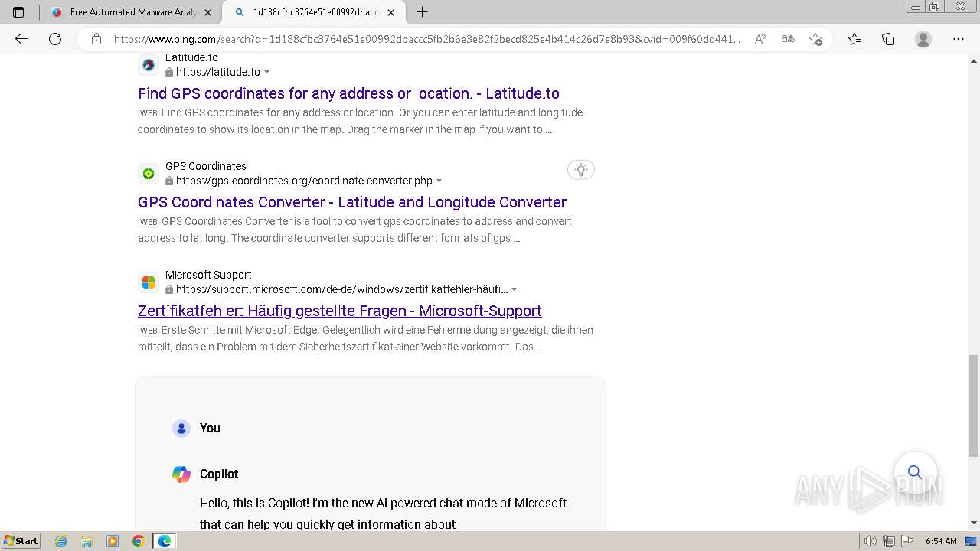Open Edge Settings and more menu
Viewport: 980px width, 551px height.
[959, 39]
